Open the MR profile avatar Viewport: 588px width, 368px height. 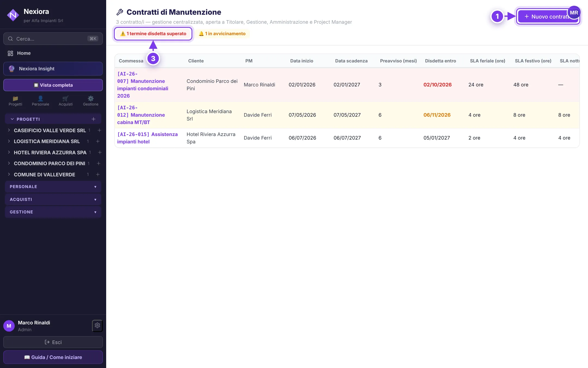[574, 13]
